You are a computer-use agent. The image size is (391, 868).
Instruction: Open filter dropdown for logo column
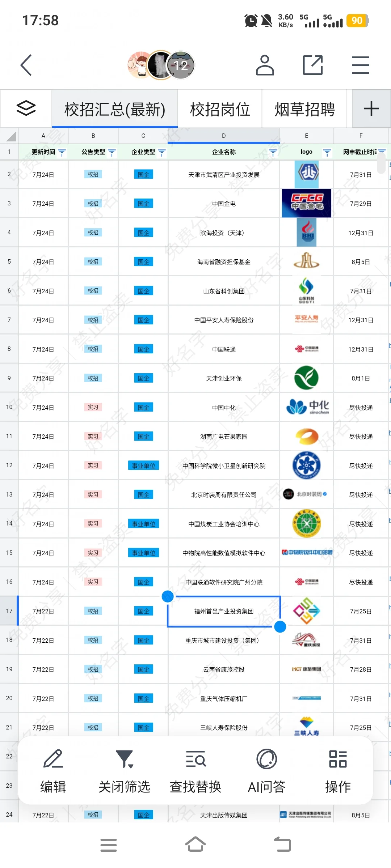tap(327, 153)
